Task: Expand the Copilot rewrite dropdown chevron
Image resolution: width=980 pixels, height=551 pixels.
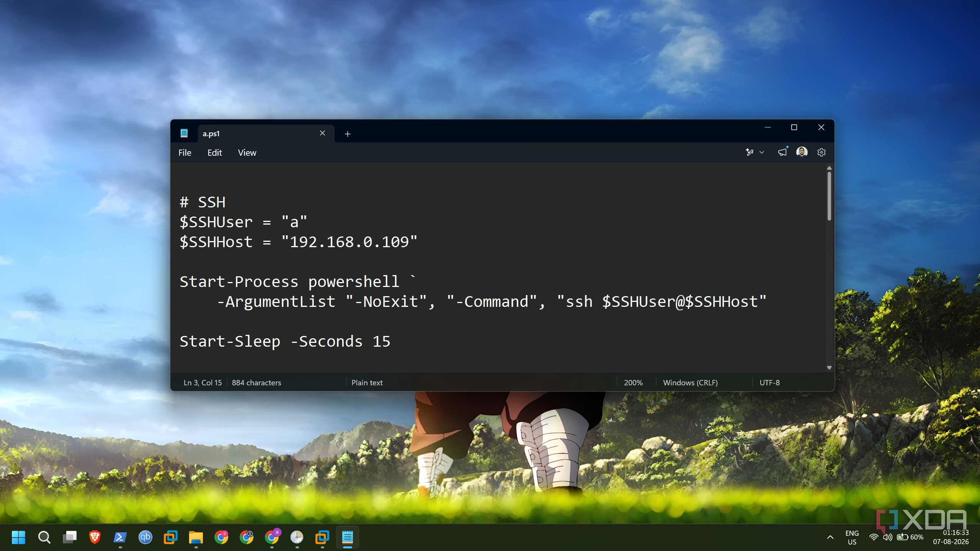Action: click(762, 152)
